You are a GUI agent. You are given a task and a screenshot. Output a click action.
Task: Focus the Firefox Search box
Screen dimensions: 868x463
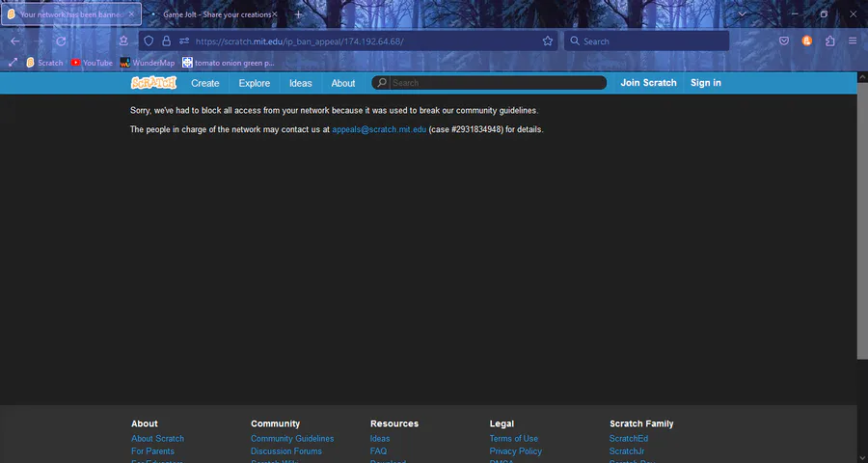tap(646, 41)
